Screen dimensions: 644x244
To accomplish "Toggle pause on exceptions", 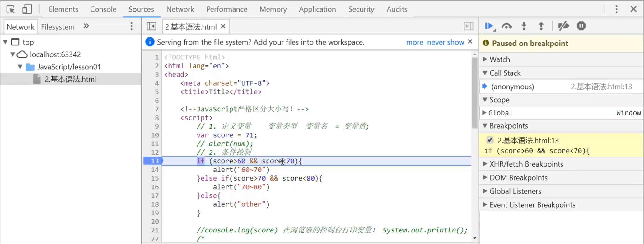I will click(x=581, y=26).
